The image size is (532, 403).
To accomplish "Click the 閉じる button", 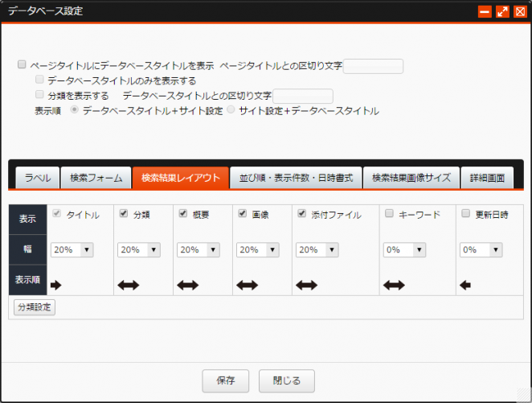I will point(287,381).
